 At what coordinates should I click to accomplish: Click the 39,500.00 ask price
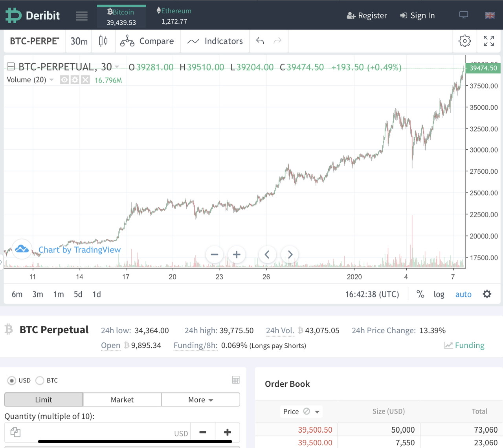(315, 443)
